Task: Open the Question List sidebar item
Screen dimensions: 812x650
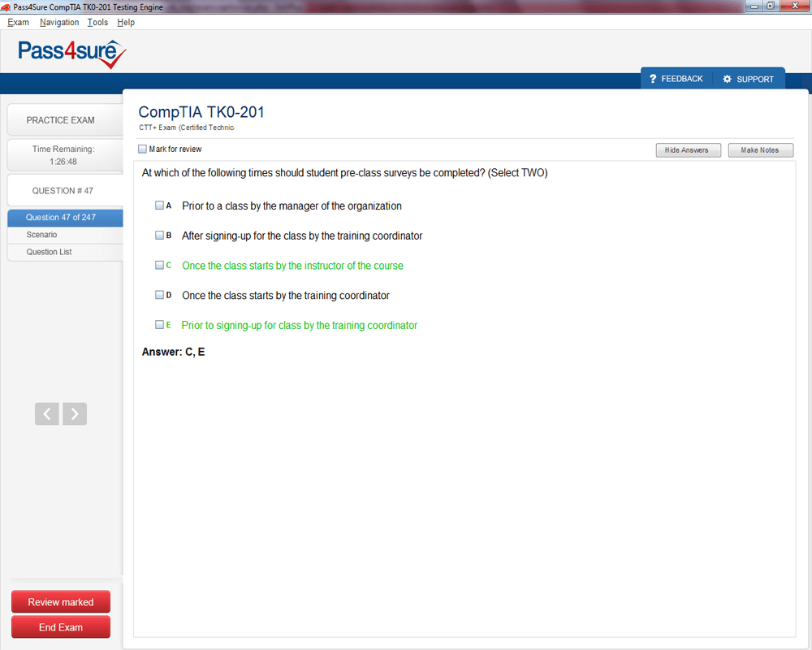Action: click(x=65, y=252)
